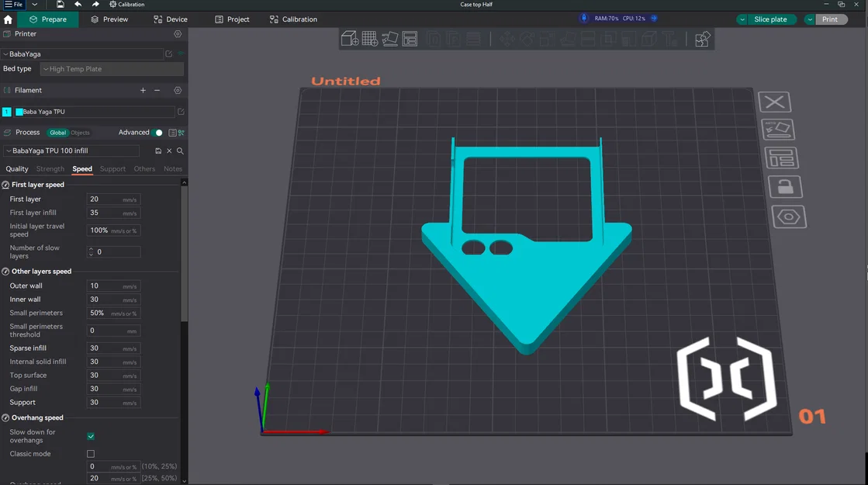Enable the Classic mode checkbox
This screenshot has height=485, width=868.
coord(91,454)
